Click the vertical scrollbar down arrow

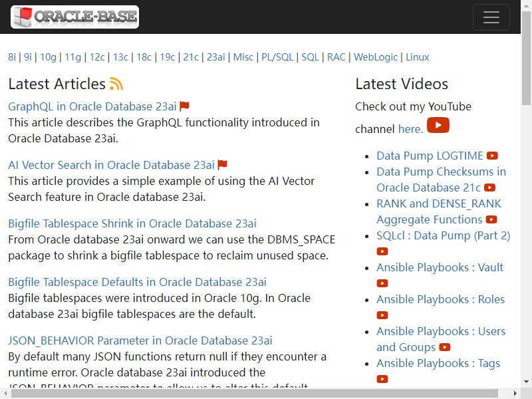click(526, 382)
